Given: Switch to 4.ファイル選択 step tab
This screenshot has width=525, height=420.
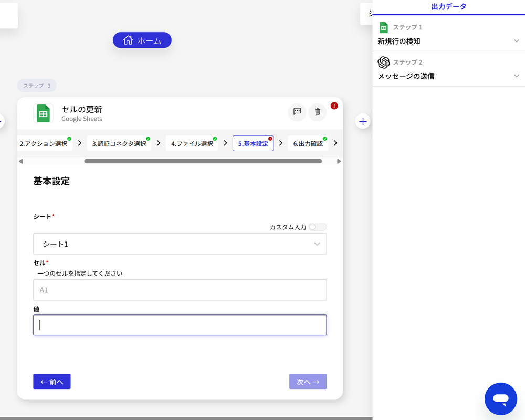Looking at the screenshot, I should (192, 143).
